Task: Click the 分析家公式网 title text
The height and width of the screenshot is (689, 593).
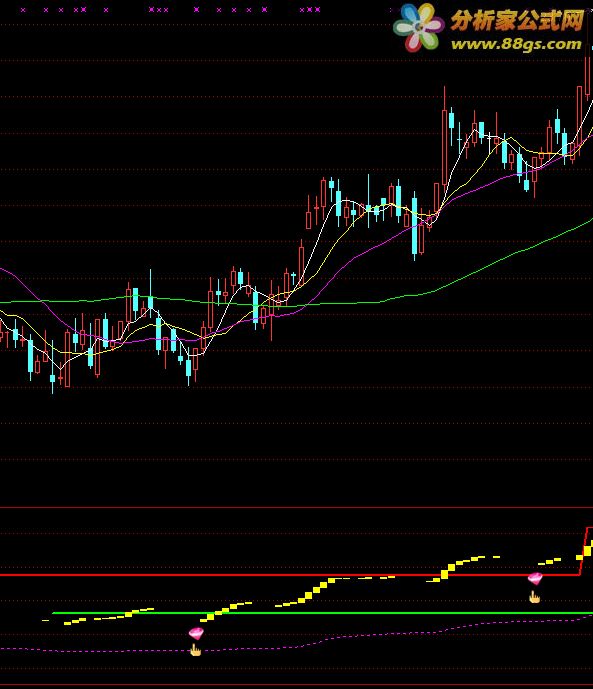Action: [517, 20]
